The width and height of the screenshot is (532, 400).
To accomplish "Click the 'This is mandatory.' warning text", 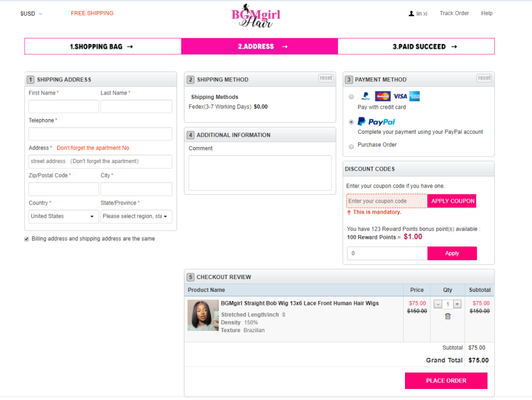I will click(377, 212).
